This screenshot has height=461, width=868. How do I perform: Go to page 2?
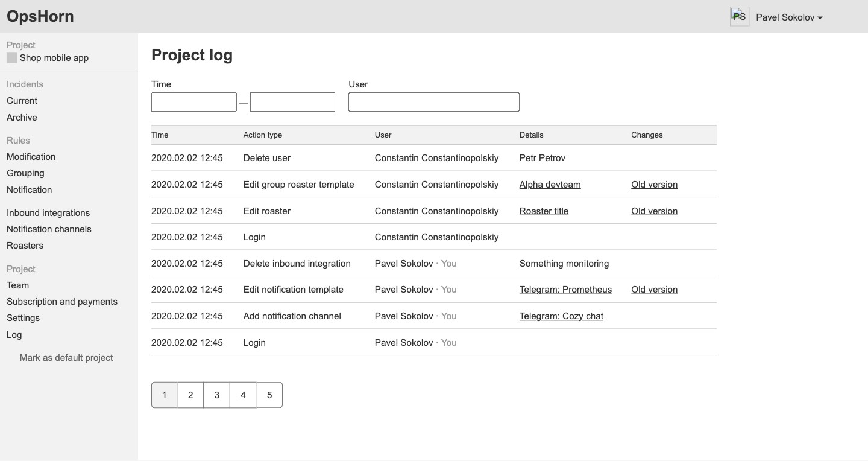190,395
